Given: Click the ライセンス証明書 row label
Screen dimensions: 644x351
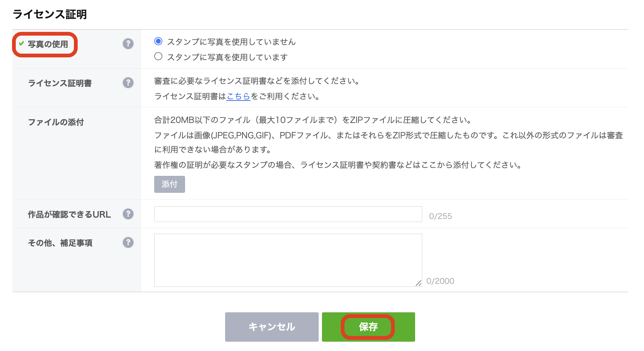Looking at the screenshot, I should point(60,83).
